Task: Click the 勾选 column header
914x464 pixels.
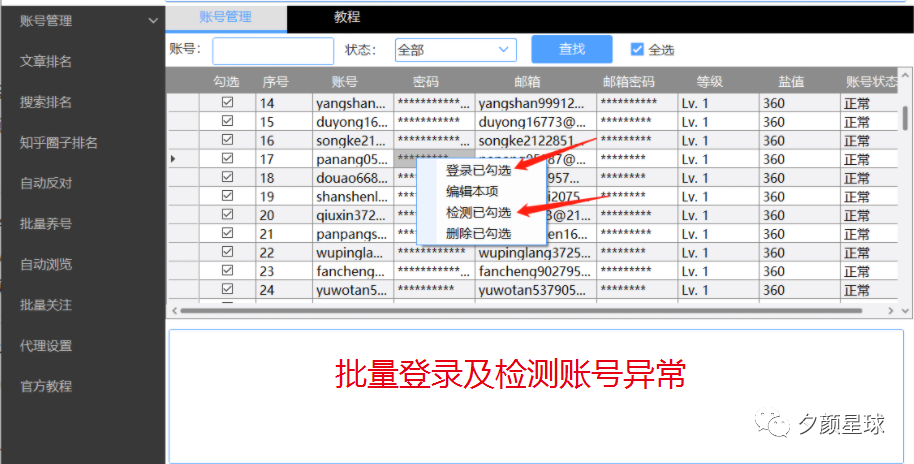Action: tap(227, 82)
